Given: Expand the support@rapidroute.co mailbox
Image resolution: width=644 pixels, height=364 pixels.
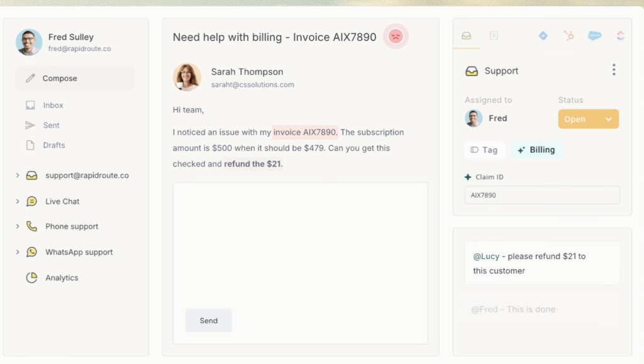Looking at the screenshot, I should (x=18, y=176).
